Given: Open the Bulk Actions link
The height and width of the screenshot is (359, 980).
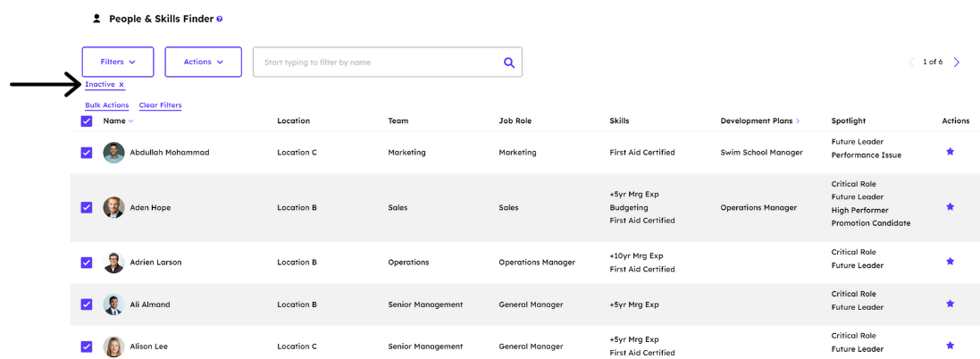Looking at the screenshot, I should point(107,105).
